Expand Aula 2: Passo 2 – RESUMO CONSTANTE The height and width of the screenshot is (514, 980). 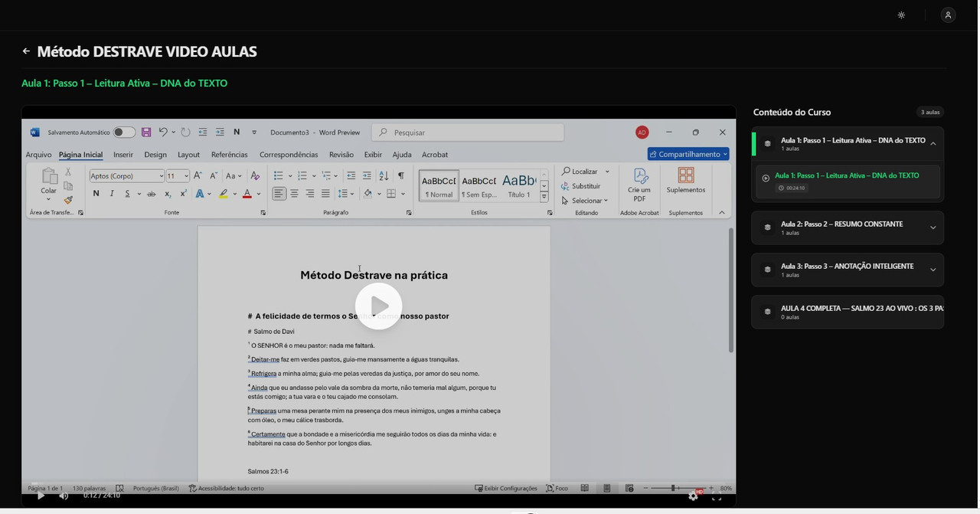tap(848, 228)
